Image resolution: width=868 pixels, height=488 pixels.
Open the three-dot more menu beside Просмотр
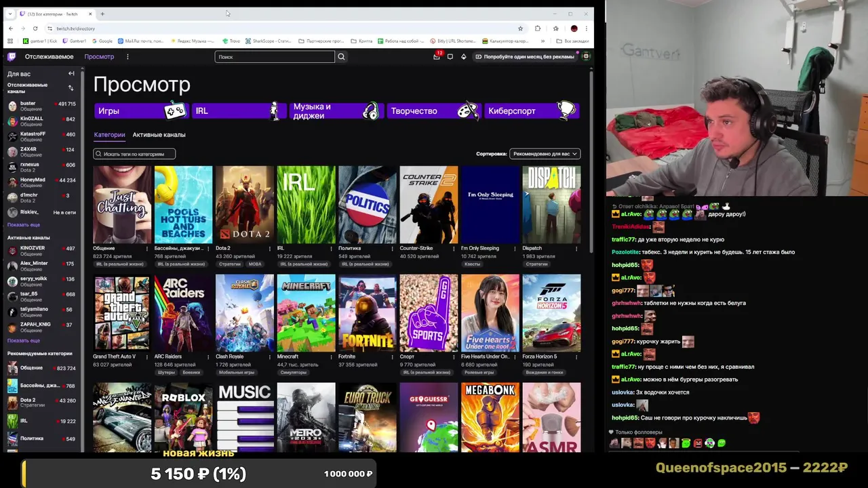click(x=127, y=57)
